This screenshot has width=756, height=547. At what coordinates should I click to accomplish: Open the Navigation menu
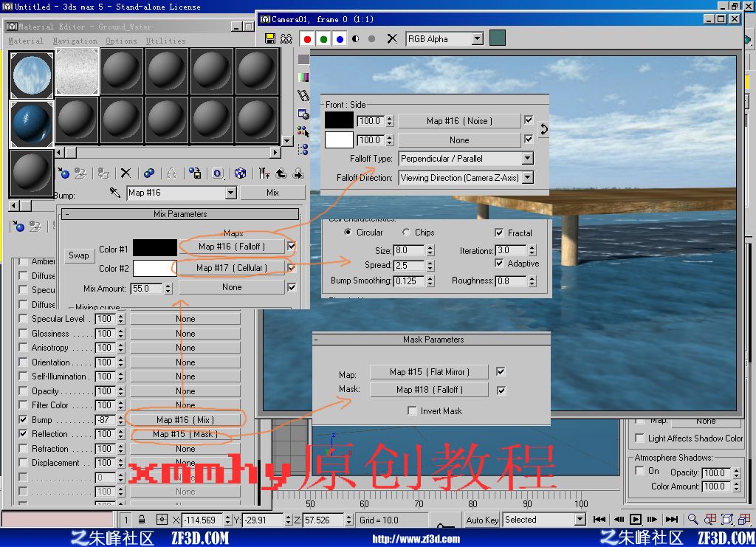[75, 41]
